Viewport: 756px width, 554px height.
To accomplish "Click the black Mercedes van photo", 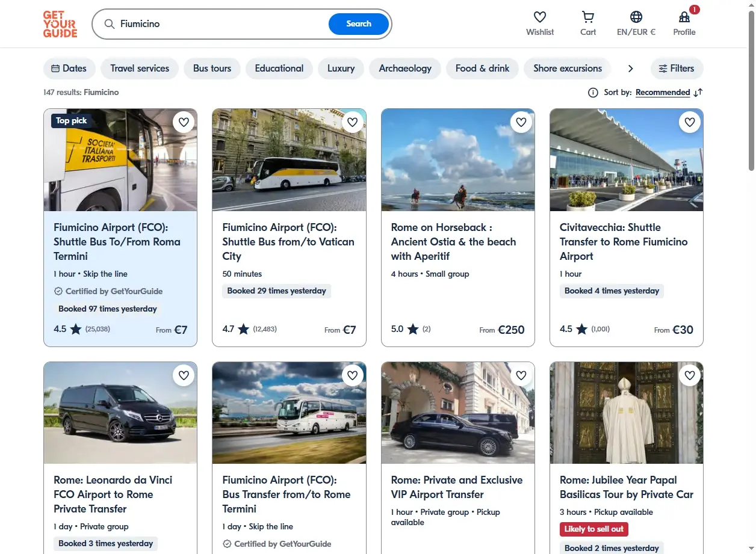I will tap(120, 413).
